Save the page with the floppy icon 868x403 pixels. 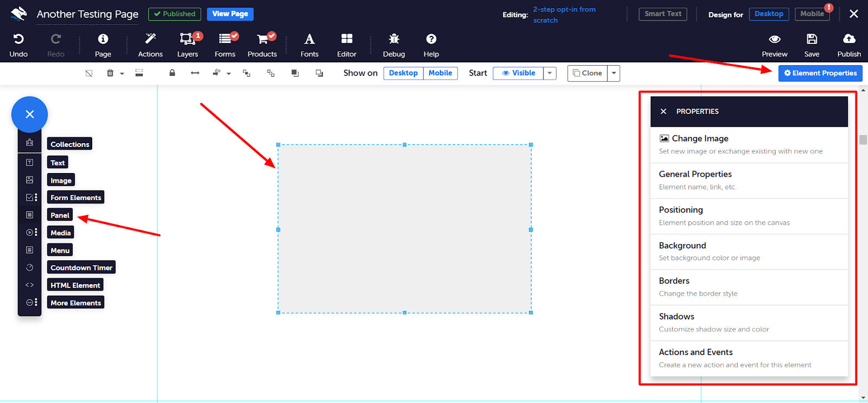pyautogui.click(x=812, y=39)
